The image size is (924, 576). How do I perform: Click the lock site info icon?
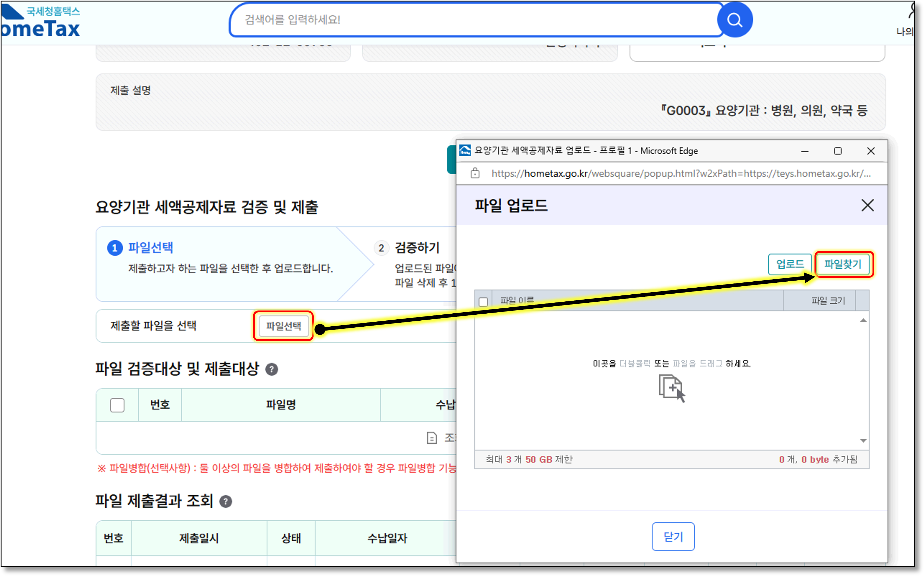(475, 173)
